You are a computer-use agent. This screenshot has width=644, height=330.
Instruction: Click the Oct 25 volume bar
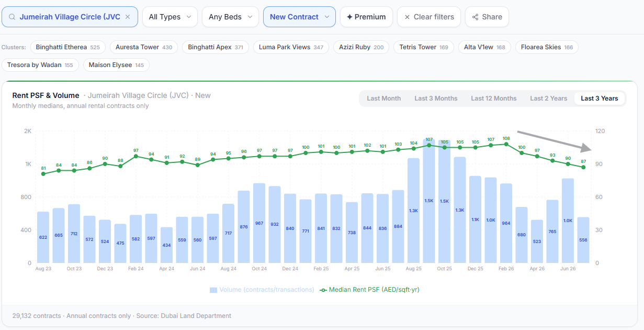point(445,201)
